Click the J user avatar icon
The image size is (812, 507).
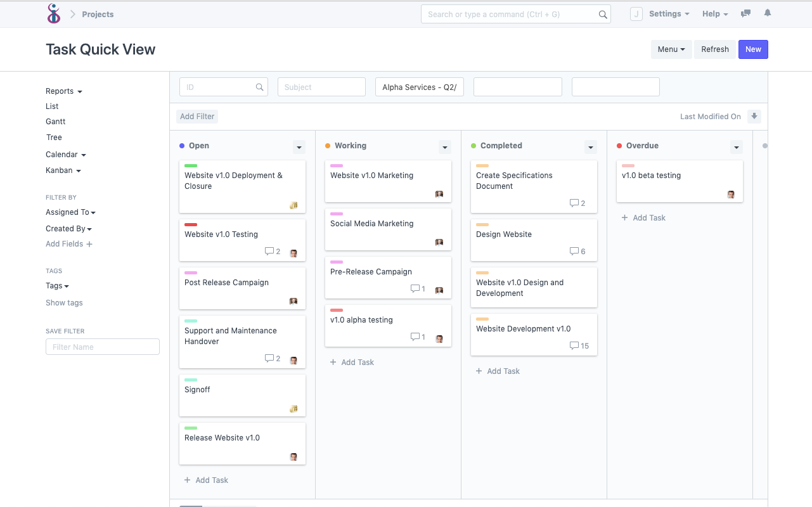(636, 13)
